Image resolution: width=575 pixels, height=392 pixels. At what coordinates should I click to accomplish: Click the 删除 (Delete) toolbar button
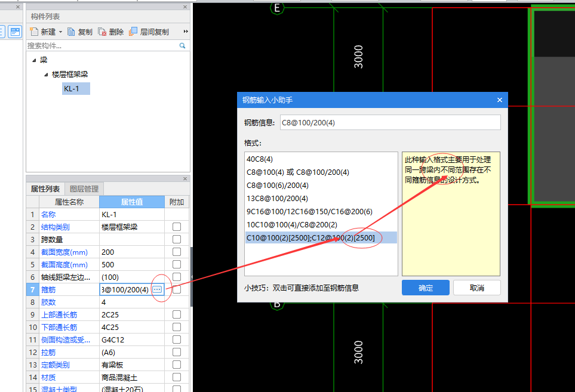tap(111, 32)
